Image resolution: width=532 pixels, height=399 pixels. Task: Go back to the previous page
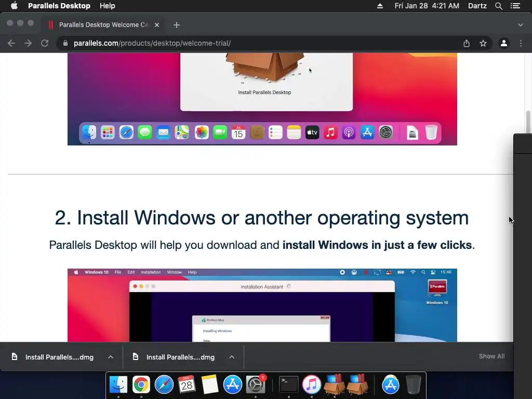point(11,43)
